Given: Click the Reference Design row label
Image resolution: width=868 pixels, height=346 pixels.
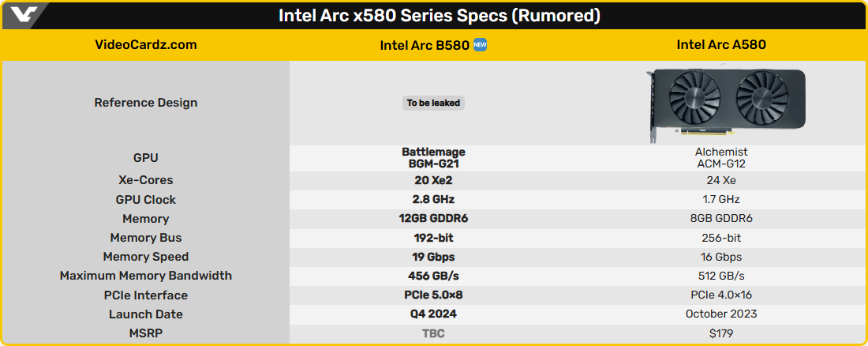Looking at the screenshot, I should 146,103.
